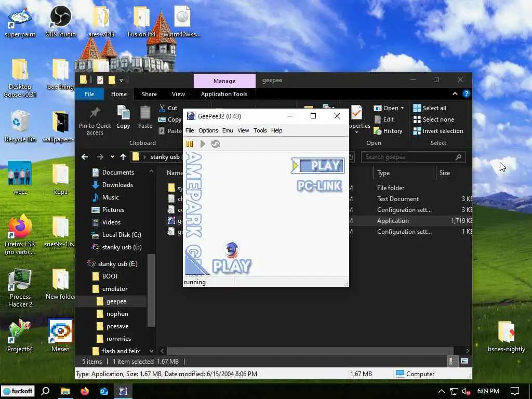Collapse the Explorer ribbon with the chevron
Viewport: 532px width, 399px height.
[455, 94]
